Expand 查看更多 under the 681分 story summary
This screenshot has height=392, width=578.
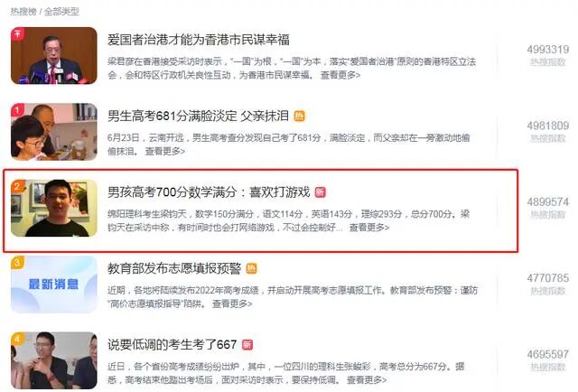point(164,151)
